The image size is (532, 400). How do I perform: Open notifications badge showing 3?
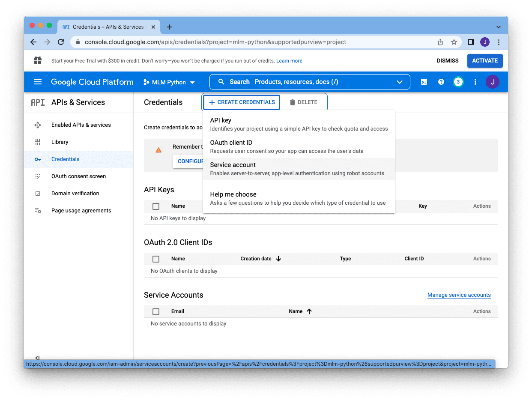[x=458, y=82]
